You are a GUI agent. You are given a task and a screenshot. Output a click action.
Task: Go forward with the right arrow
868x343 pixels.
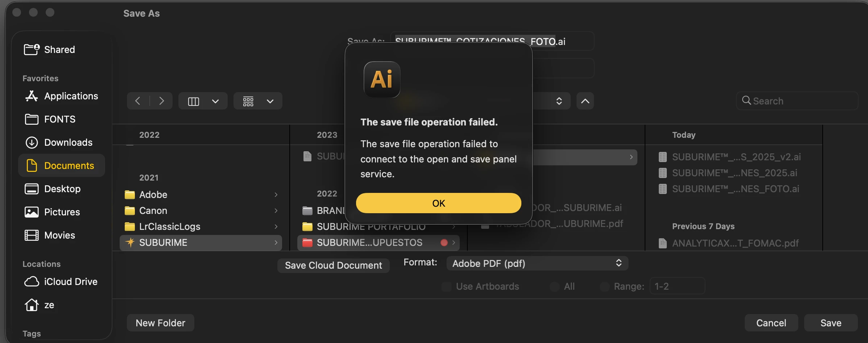click(x=161, y=101)
